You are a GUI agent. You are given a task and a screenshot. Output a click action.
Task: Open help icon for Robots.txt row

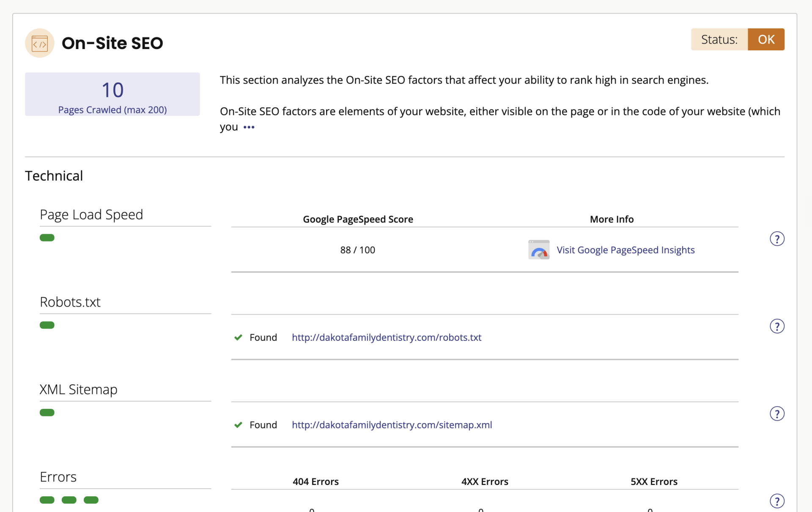(x=777, y=326)
